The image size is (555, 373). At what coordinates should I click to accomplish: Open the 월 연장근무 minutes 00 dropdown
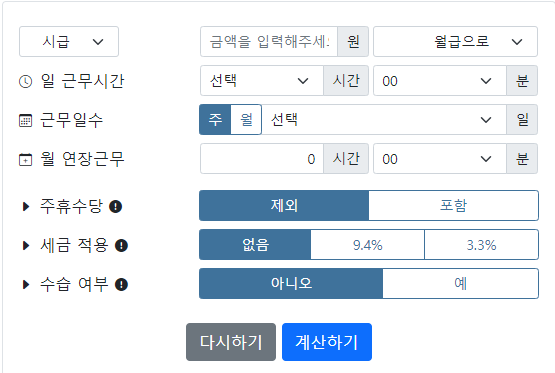point(440,159)
